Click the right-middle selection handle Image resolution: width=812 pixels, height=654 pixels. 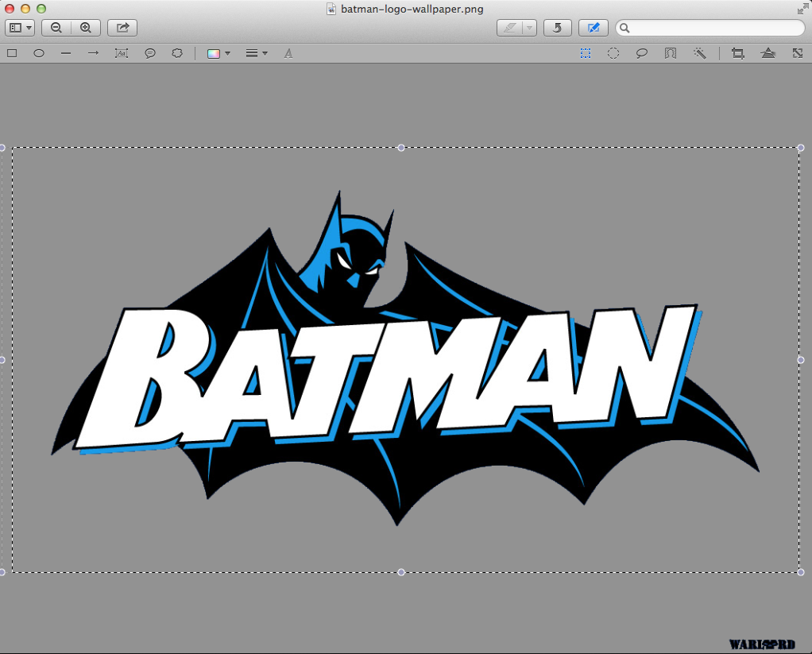801,360
